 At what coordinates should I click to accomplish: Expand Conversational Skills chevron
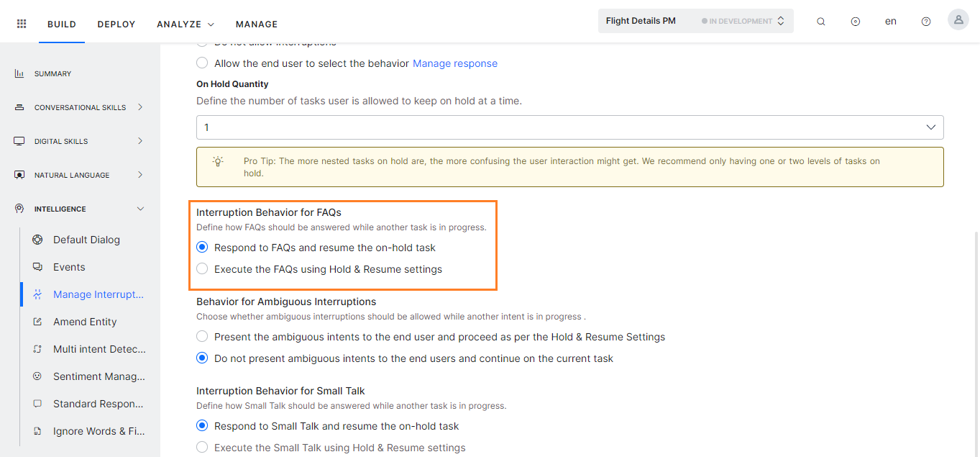[140, 107]
